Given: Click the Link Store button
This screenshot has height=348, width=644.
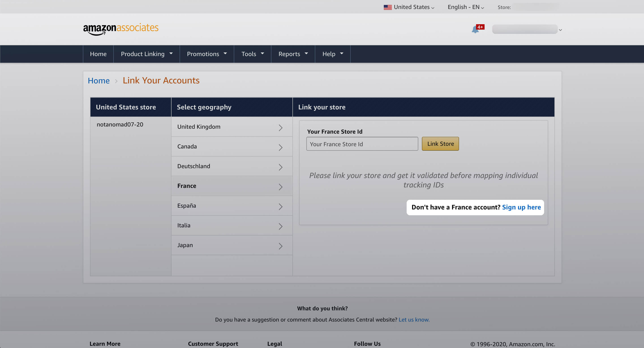Looking at the screenshot, I should 440,144.
